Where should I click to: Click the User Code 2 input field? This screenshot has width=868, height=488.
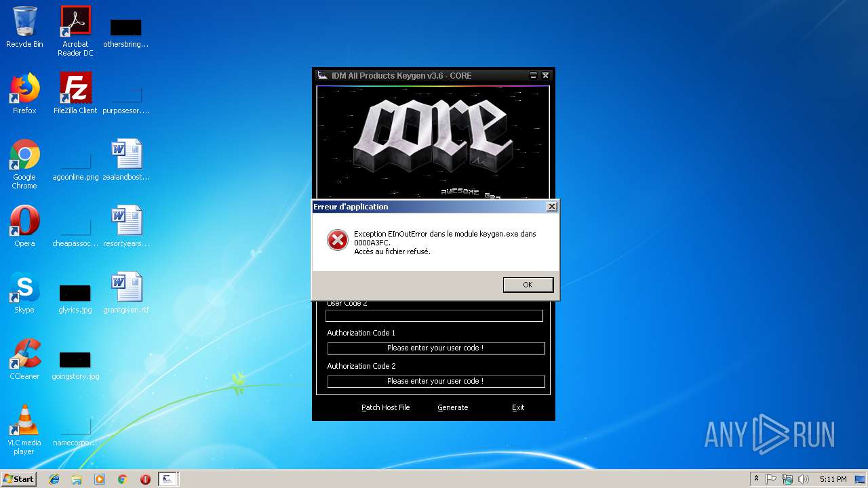pyautogui.click(x=434, y=316)
